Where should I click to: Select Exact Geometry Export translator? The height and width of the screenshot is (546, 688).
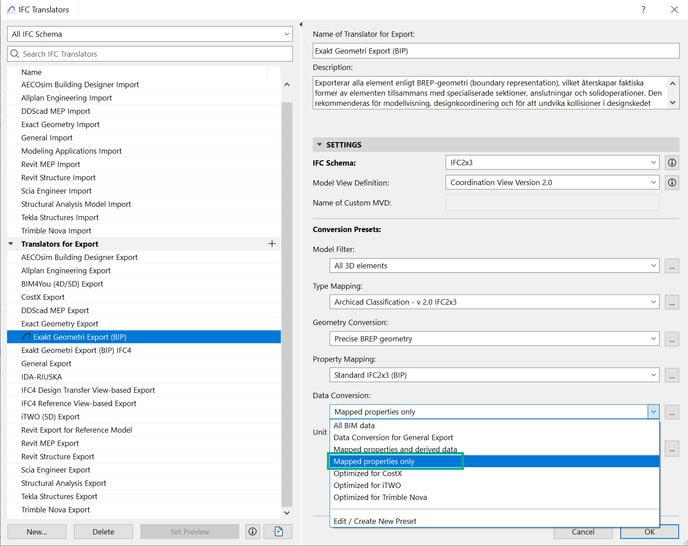pos(144,323)
